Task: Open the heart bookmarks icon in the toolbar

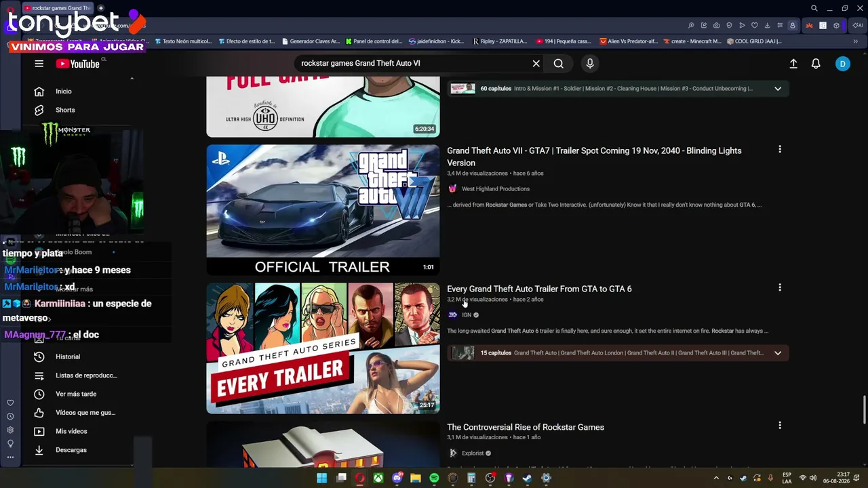Action: pos(755,26)
